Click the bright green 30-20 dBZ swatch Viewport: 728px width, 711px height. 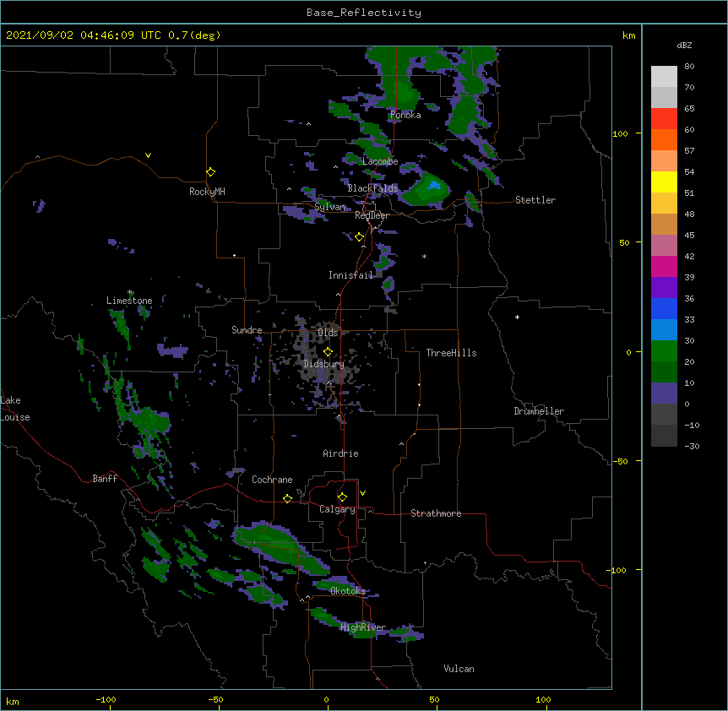coord(664,351)
